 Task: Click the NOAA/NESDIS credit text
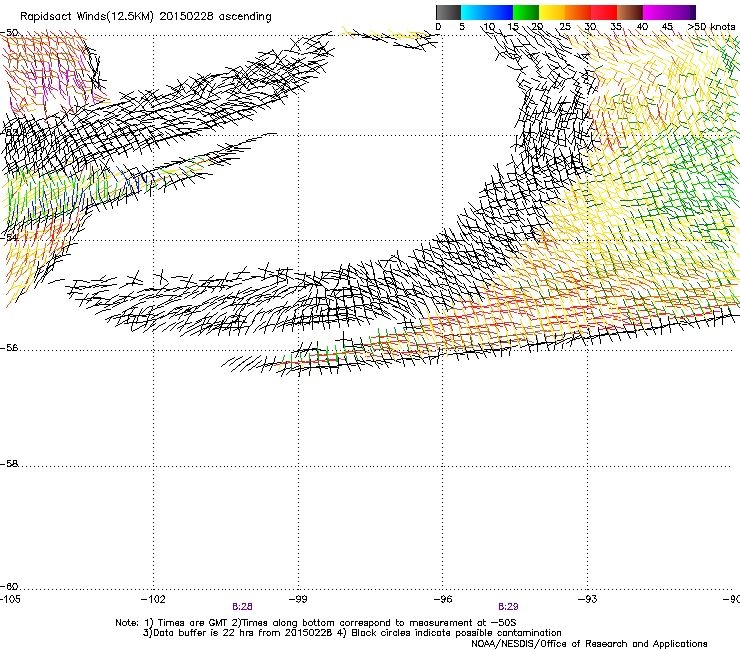point(589,644)
